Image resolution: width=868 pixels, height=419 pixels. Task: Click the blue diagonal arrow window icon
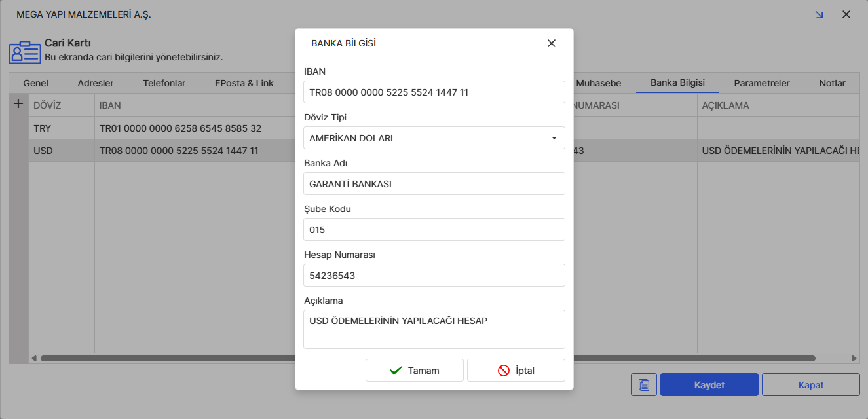click(x=819, y=14)
